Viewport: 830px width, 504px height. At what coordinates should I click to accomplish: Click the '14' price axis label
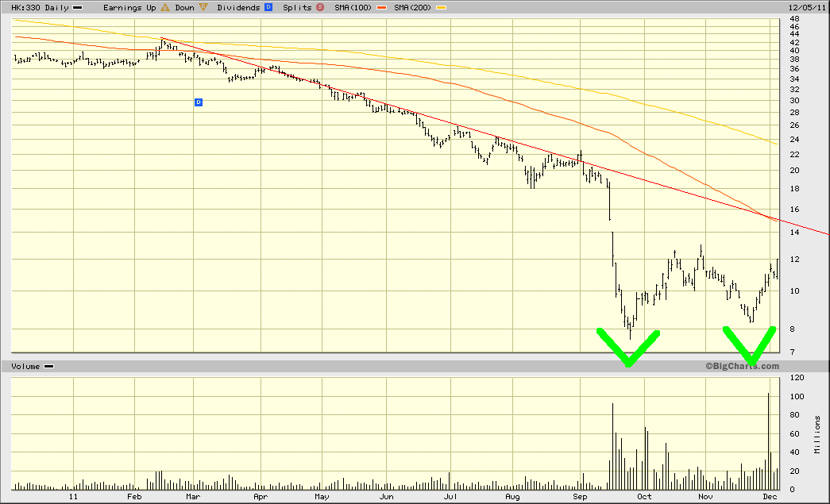pyautogui.click(x=794, y=233)
